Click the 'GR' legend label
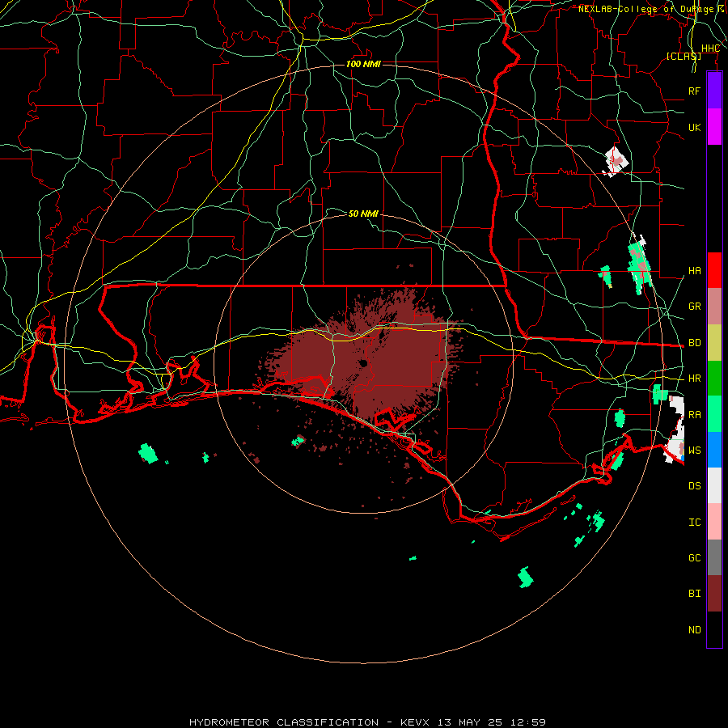The height and width of the screenshot is (728, 728). 694,307
